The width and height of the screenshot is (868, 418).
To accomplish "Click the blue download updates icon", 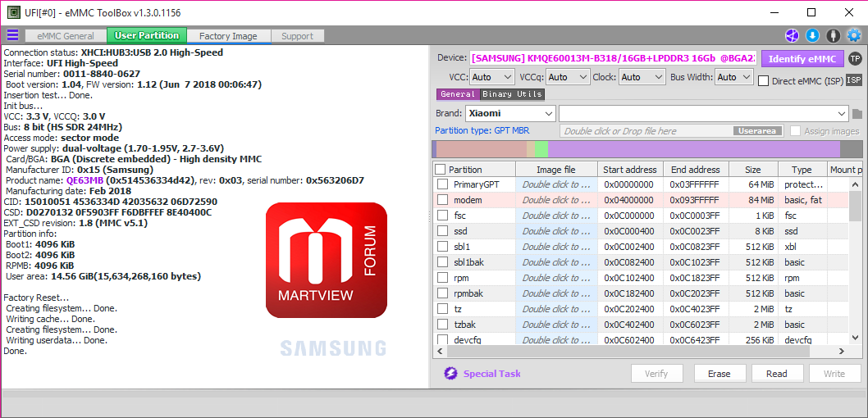I will point(812,36).
